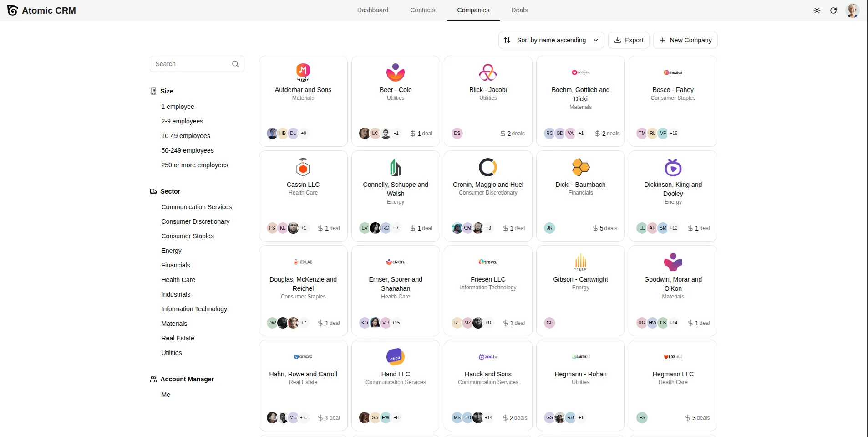Click the badge icon next to Size heading
This screenshot has height=437, width=868.
(x=153, y=91)
